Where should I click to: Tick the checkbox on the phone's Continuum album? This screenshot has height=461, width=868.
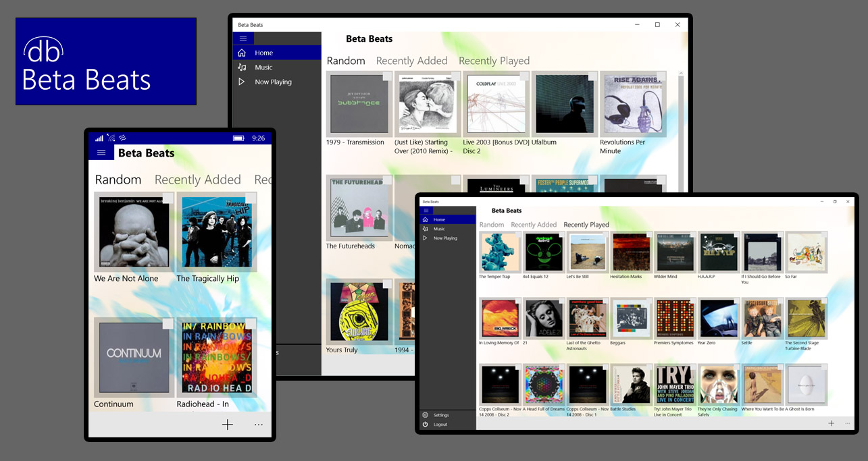pos(168,324)
